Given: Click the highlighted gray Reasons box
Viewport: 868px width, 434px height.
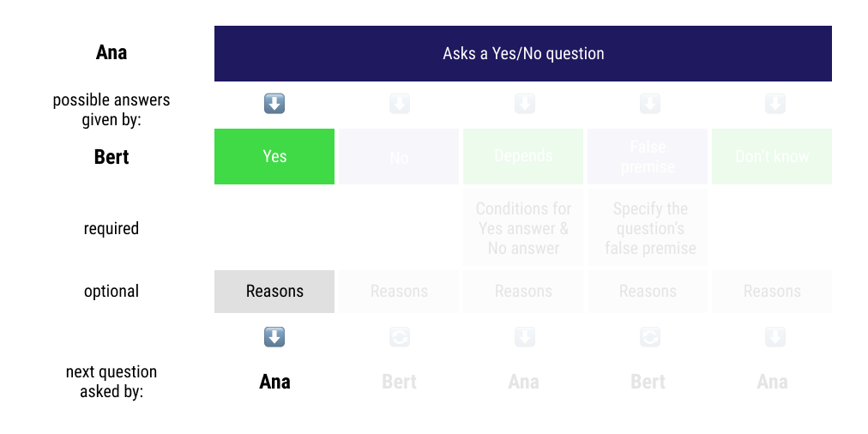Looking at the screenshot, I should pos(274,292).
